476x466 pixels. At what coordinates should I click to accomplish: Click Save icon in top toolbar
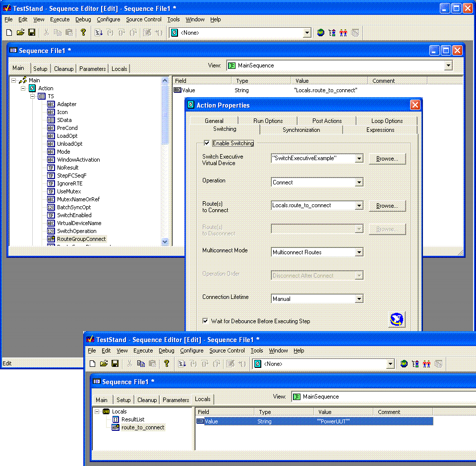click(x=32, y=33)
